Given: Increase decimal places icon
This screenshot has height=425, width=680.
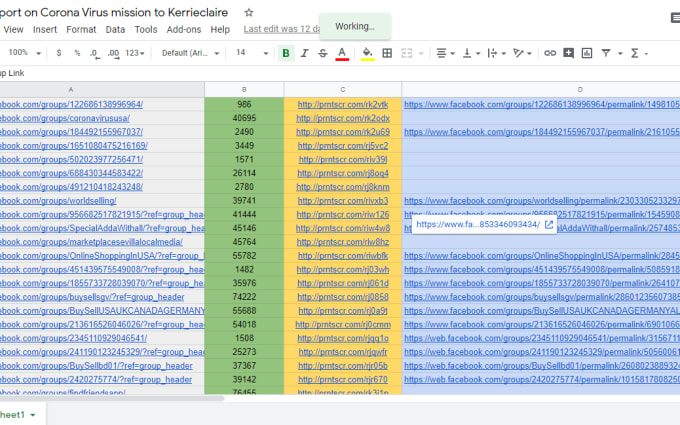Looking at the screenshot, I should tap(113, 53).
